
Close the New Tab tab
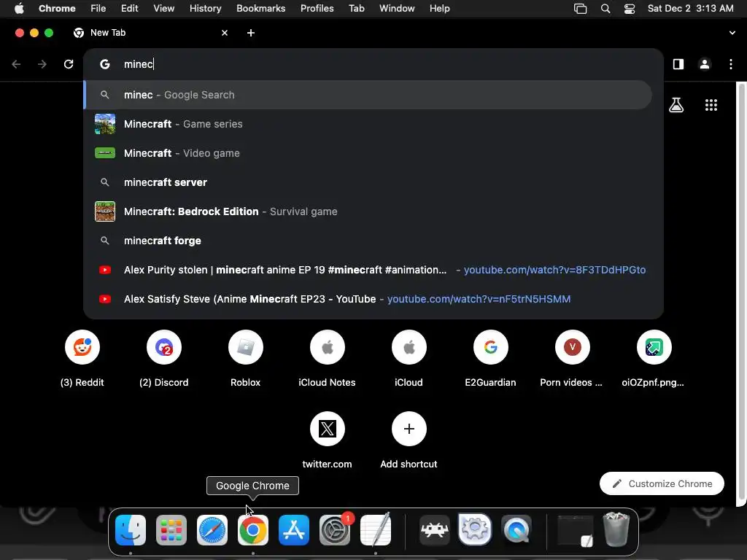coord(225,33)
